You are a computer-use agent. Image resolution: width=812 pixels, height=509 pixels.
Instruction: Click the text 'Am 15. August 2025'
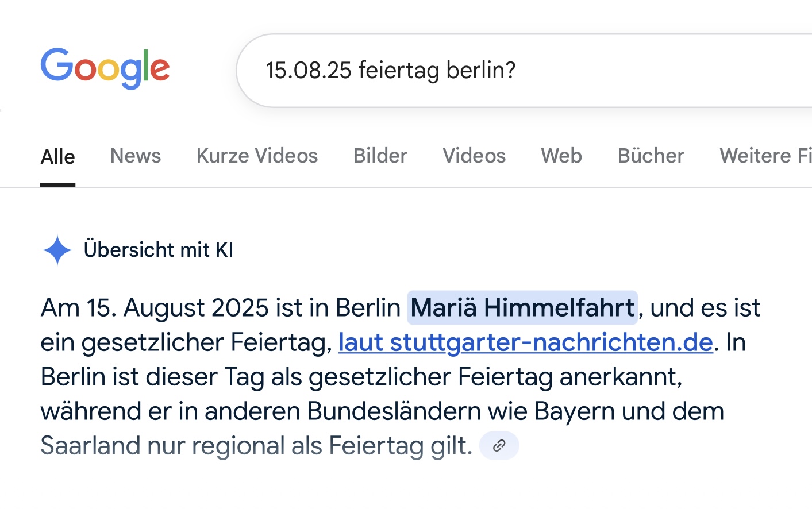coord(155,308)
